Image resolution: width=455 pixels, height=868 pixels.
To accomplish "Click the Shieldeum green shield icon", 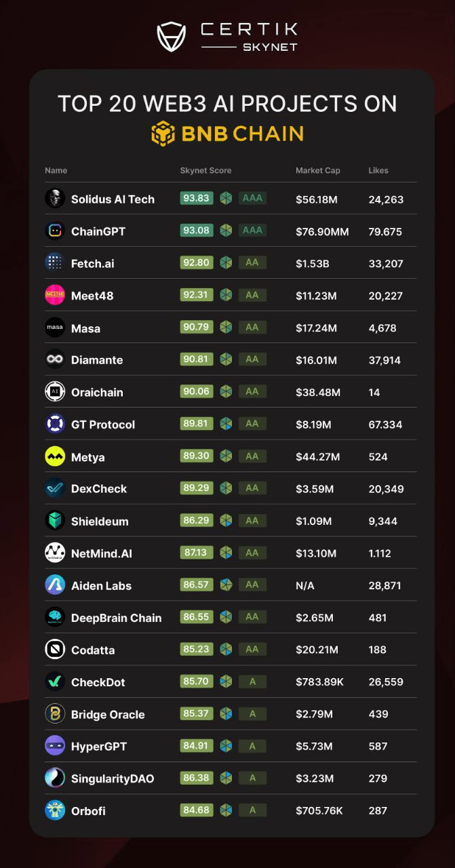I will click(x=55, y=521).
